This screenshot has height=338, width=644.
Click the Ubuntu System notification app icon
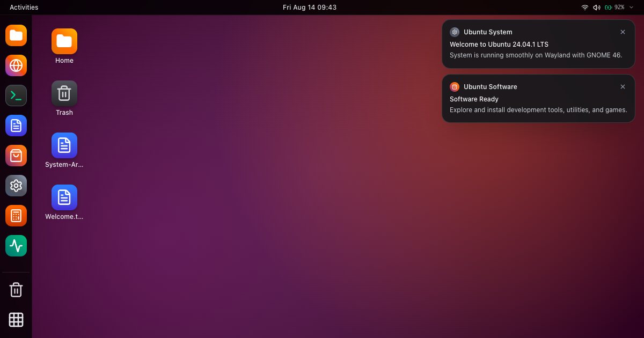455,32
